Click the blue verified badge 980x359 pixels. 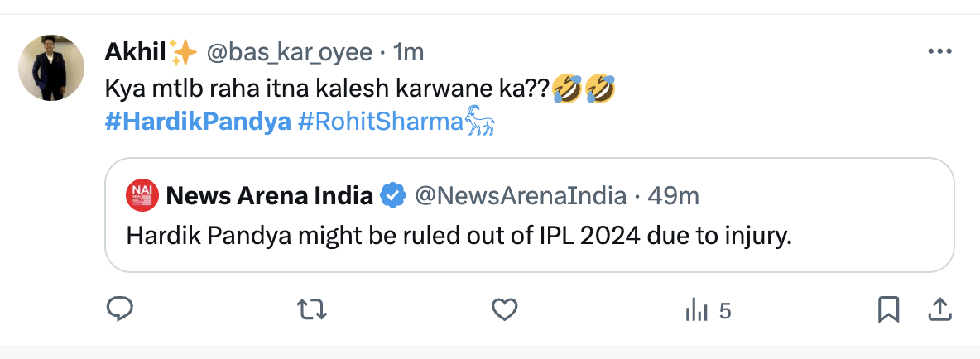(392, 196)
